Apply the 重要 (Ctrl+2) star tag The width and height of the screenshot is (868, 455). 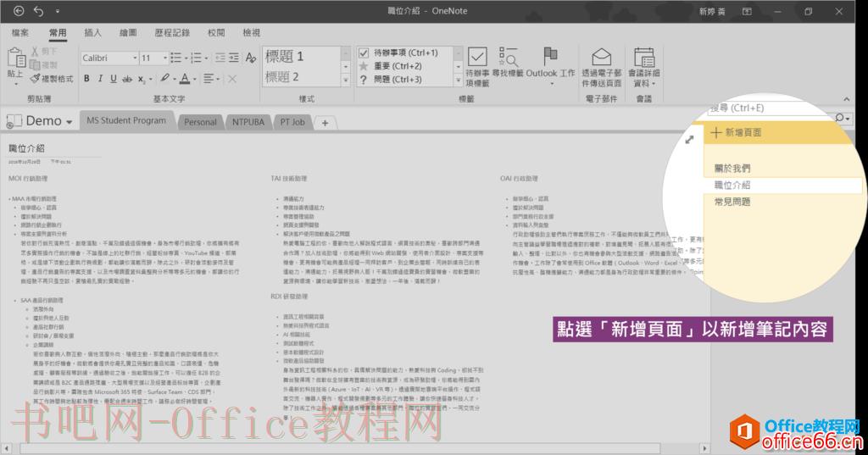tap(398, 66)
